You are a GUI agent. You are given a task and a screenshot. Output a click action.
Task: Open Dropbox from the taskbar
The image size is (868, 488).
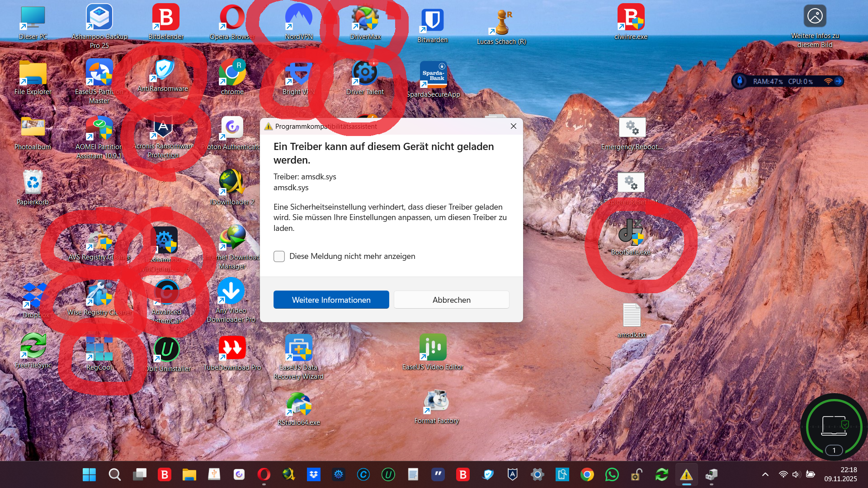tap(313, 474)
